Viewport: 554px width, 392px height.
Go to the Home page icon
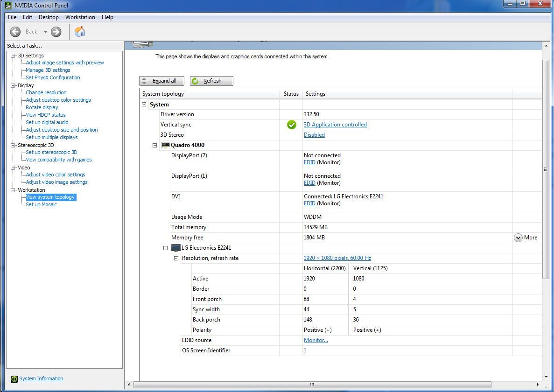tap(80, 31)
